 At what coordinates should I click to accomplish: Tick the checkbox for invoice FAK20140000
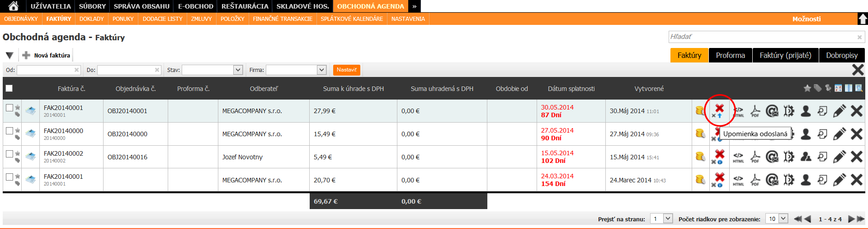9,131
